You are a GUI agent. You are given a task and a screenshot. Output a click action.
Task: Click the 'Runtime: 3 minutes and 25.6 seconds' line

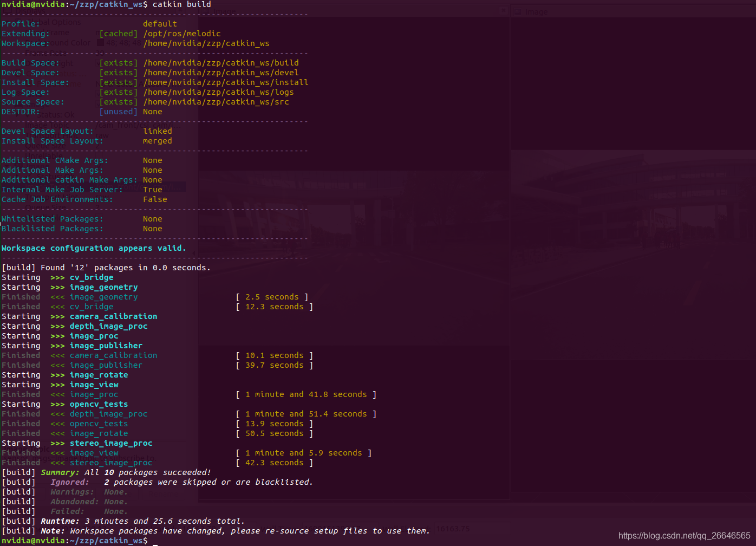(123, 521)
